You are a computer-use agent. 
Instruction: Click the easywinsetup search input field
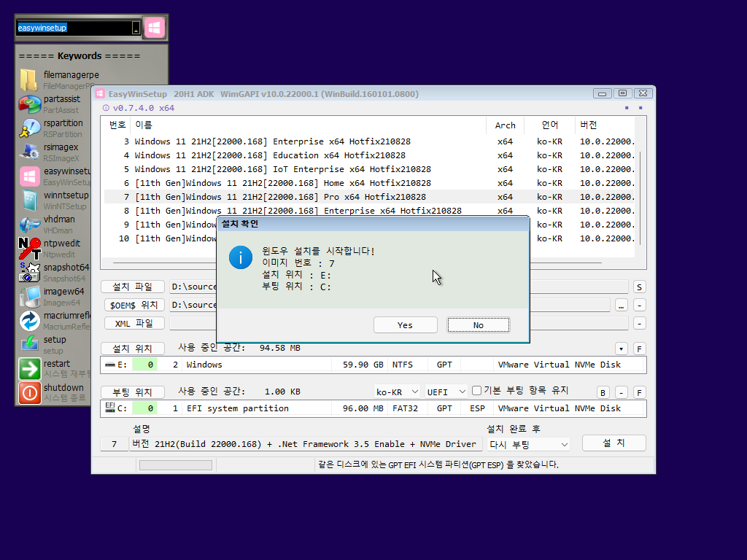(74, 28)
